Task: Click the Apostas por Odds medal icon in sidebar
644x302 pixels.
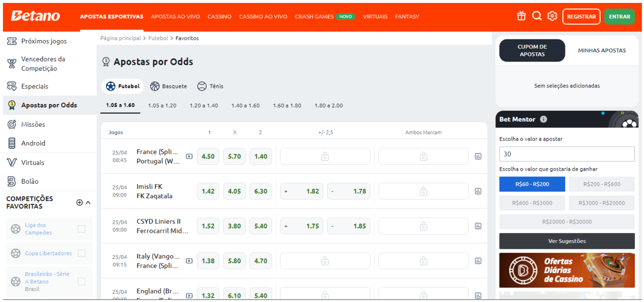Action: click(x=12, y=105)
